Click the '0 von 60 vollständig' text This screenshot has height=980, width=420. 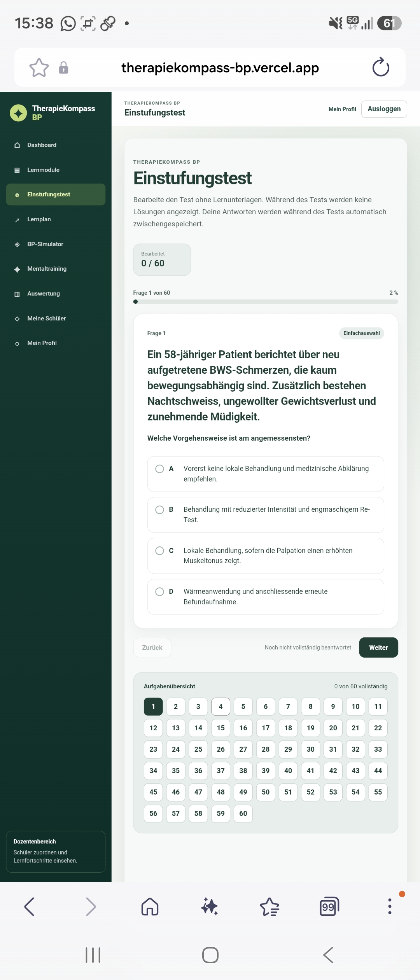(361, 686)
